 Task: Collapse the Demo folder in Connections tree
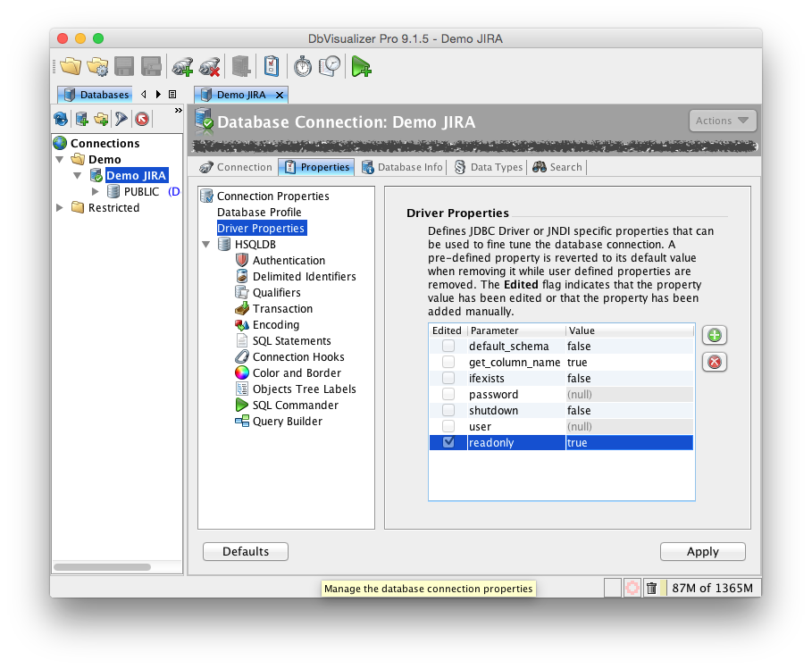pyautogui.click(x=60, y=160)
